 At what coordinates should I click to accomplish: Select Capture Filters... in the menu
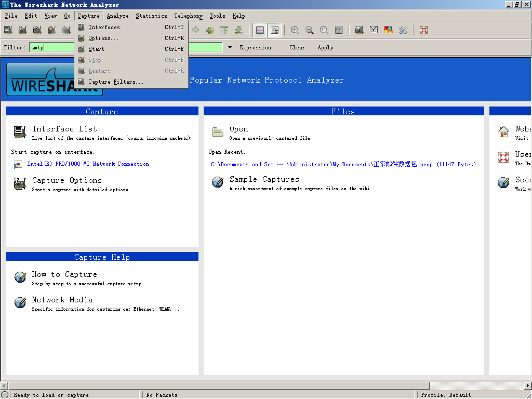116,82
